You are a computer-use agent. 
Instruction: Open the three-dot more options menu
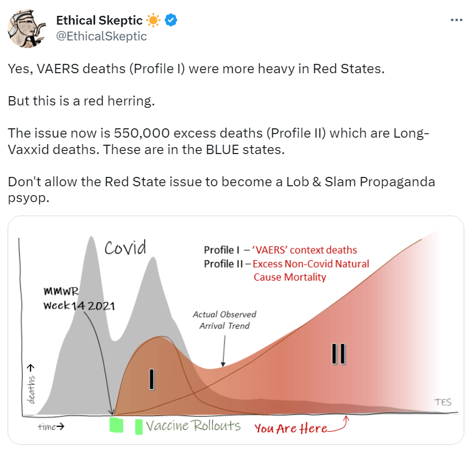click(457, 19)
